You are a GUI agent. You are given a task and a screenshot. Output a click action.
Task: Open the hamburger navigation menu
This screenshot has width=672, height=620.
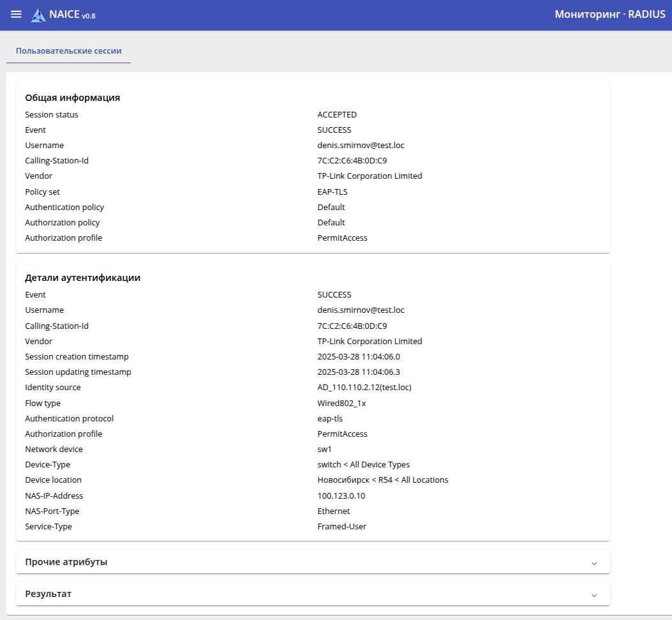(16, 15)
